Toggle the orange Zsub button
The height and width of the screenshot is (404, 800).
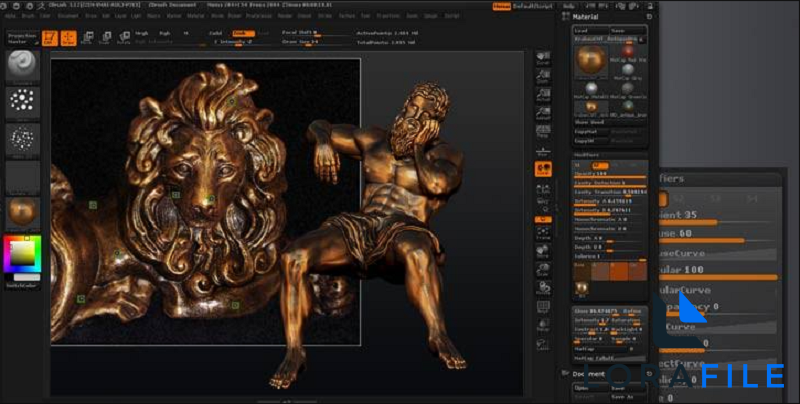click(x=243, y=33)
